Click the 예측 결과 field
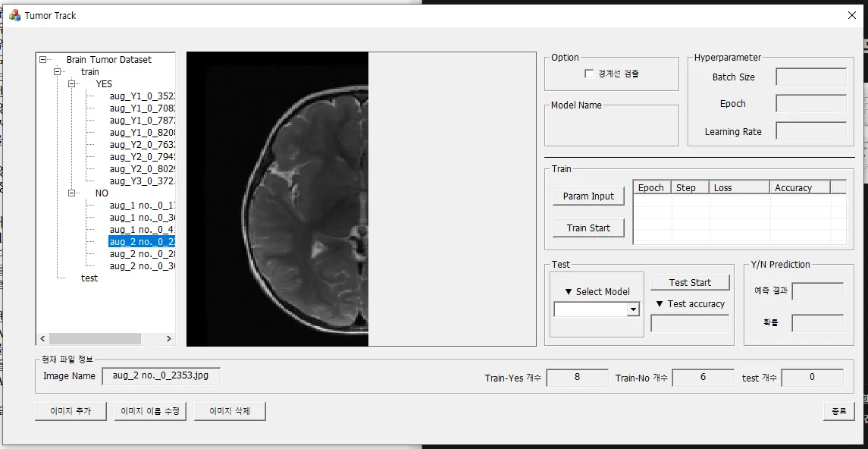The width and height of the screenshot is (868, 449). tap(818, 291)
